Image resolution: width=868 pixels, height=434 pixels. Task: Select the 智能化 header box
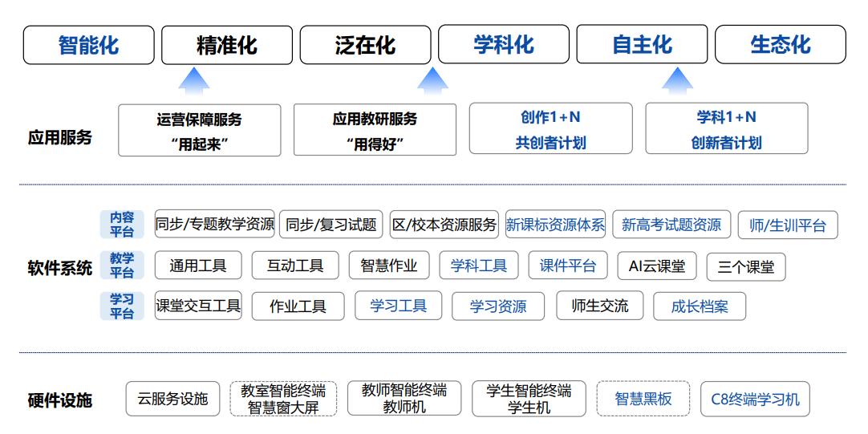coord(88,45)
